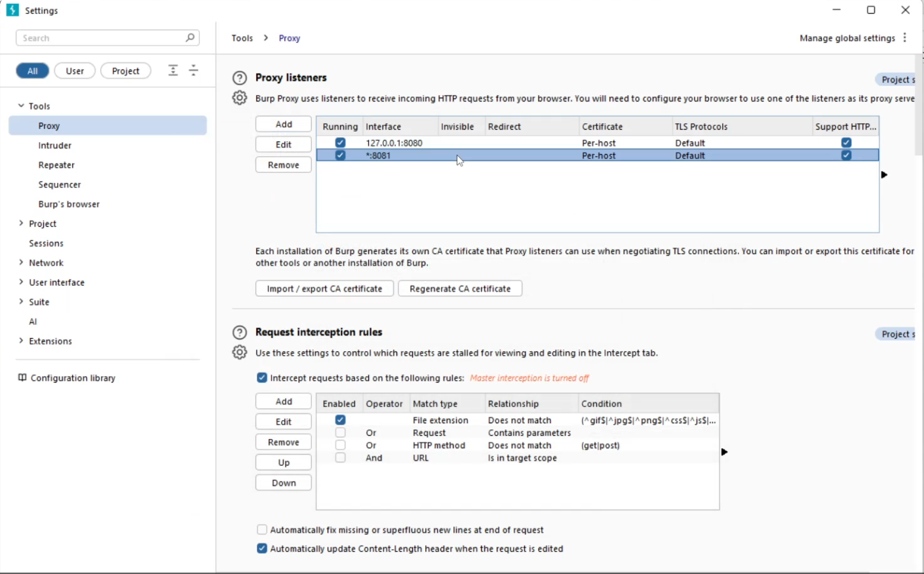The height and width of the screenshot is (574, 924).
Task: Enable the HTTP method interception rule
Action: pos(340,446)
